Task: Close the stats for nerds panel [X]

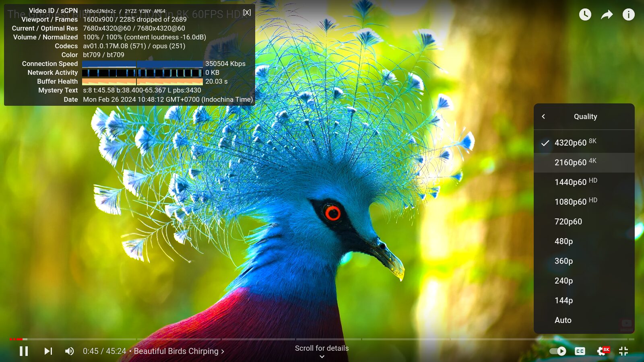Action: click(247, 12)
